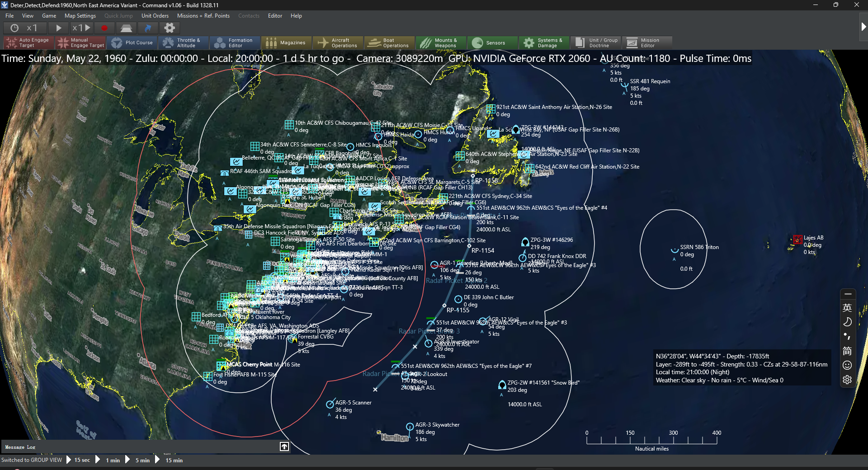This screenshot has height=470, width=868.
Task: Pop out the Message Log panel
Action: tap(284, 446)
